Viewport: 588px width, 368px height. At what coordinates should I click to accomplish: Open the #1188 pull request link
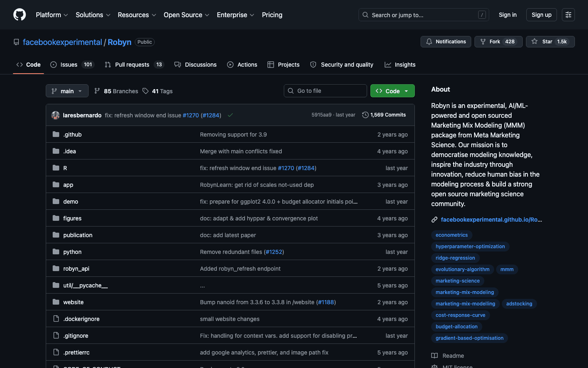(x=326, y=302)
